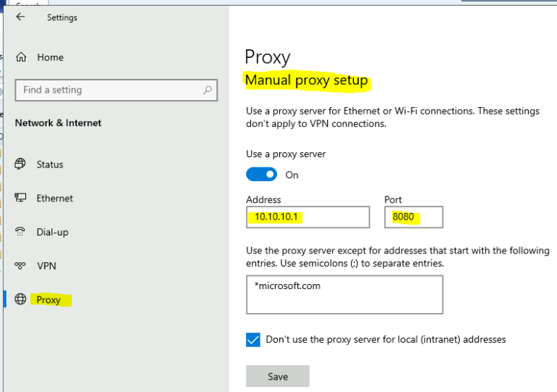Select the Ethernet text label
Screen dimensions: 557x392
[55, 199]
